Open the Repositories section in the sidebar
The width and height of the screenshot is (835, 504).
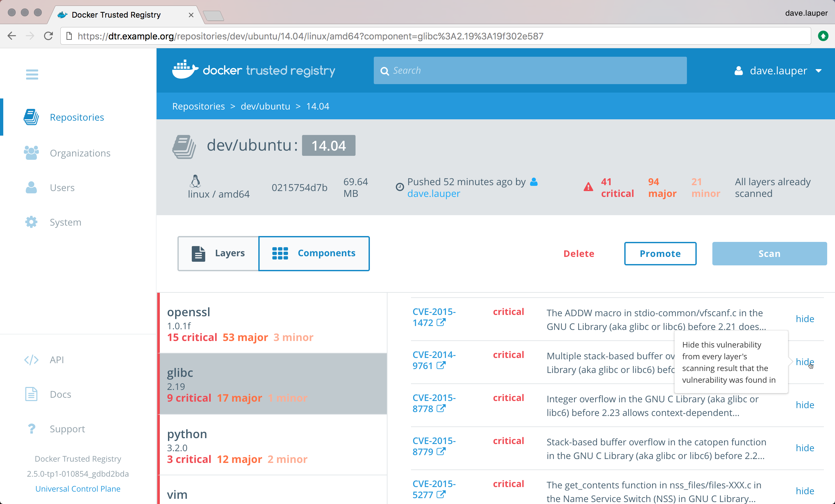coord(77,117)
